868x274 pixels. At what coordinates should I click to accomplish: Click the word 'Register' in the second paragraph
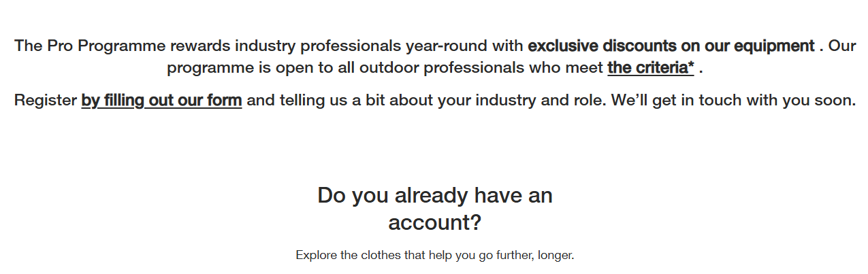45,101
